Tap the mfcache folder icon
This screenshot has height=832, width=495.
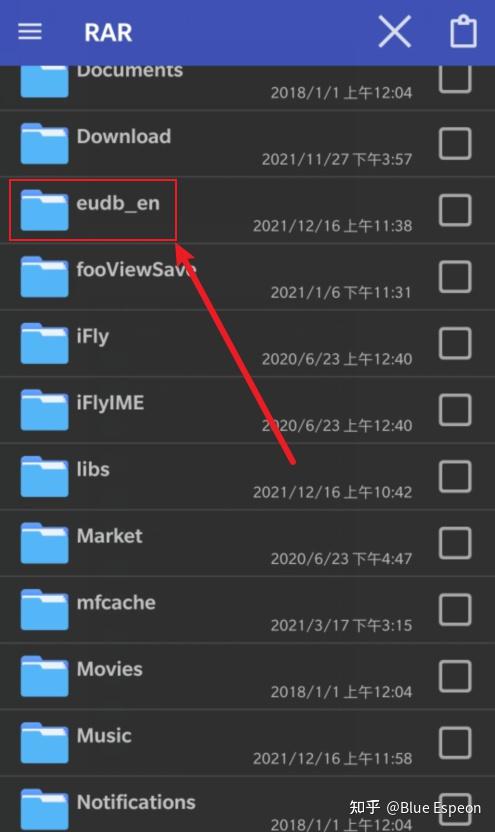click(x=44, y=610)
